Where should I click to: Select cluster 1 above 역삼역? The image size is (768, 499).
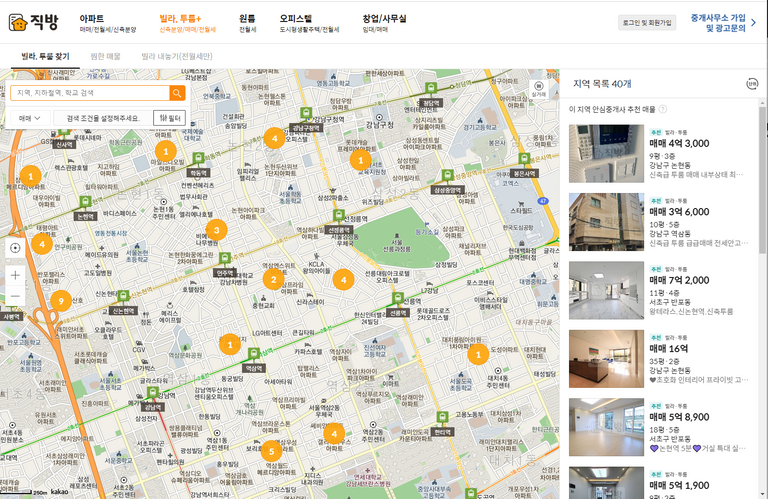point(230,344)
